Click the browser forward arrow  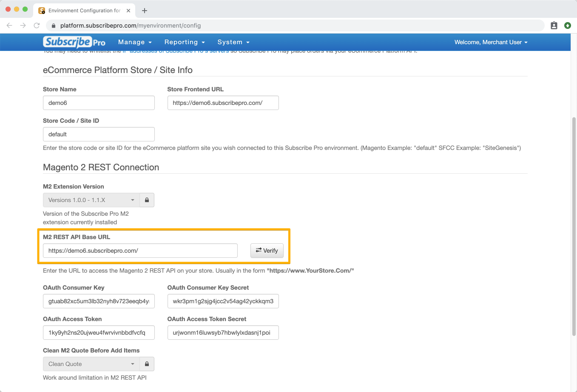coord(23,25)
